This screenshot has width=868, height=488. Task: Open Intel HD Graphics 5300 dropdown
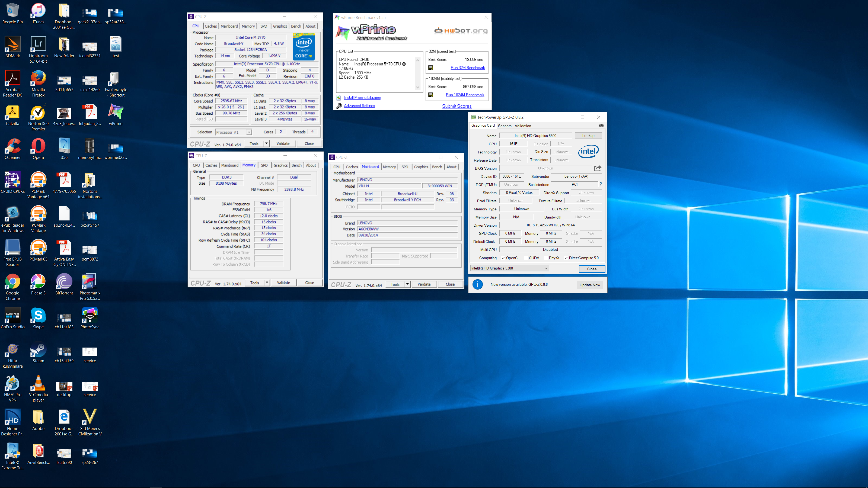(x=509, y=268)
